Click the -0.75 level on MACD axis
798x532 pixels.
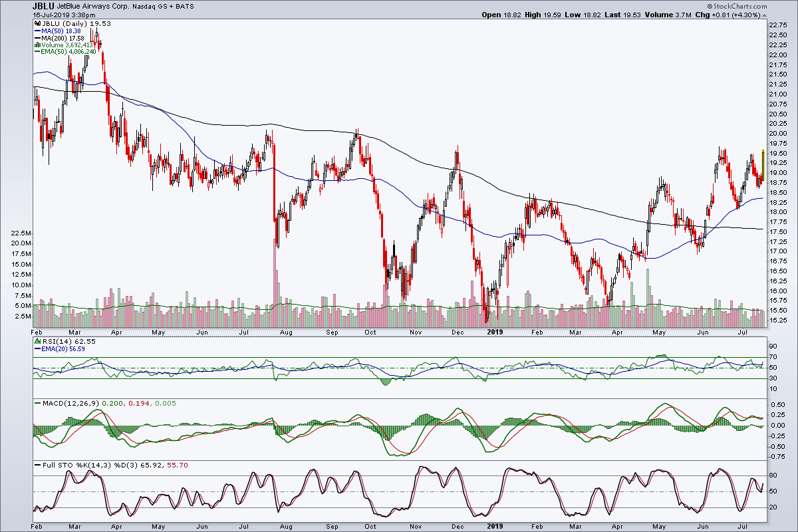(x=776, y=457)
